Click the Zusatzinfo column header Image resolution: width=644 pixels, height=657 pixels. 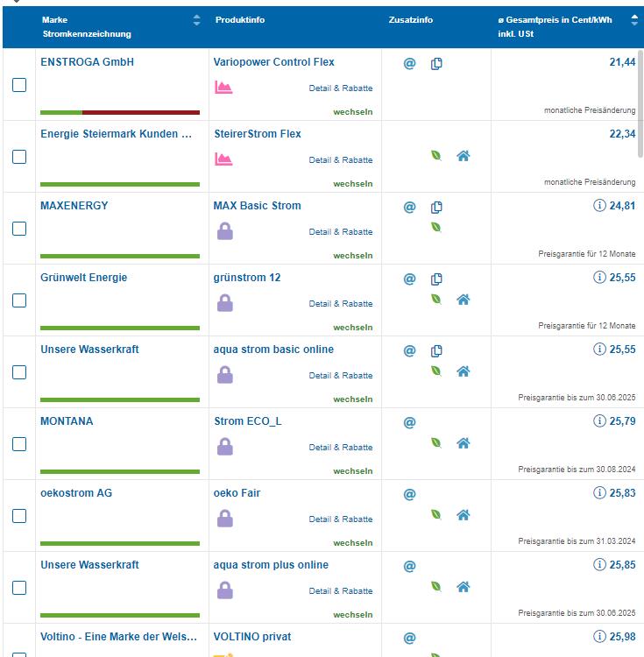click(411, 19)
